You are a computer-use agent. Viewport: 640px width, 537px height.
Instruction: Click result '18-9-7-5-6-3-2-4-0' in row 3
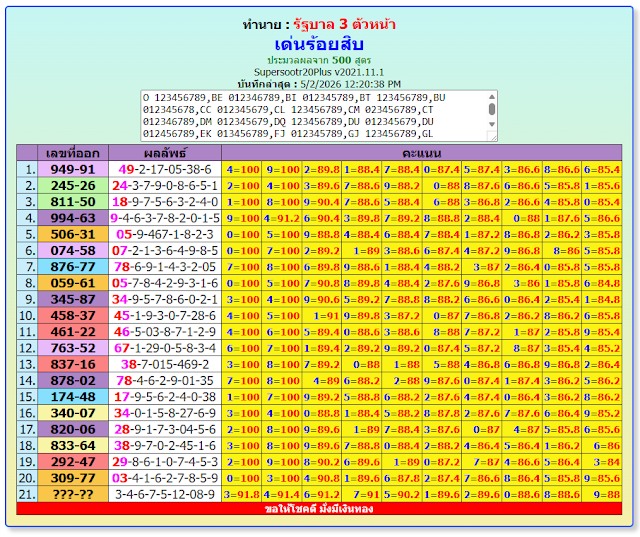click(x=165, y=202)
